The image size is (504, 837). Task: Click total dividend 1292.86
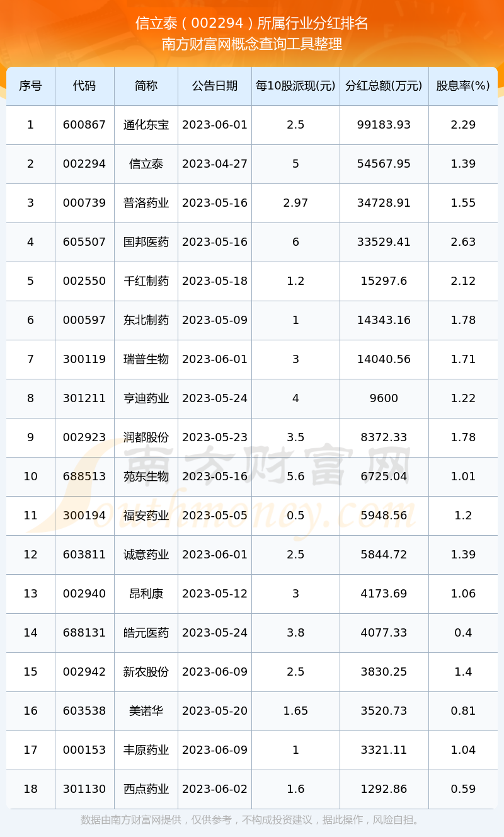pyautogui.click(x=384, y=789)
